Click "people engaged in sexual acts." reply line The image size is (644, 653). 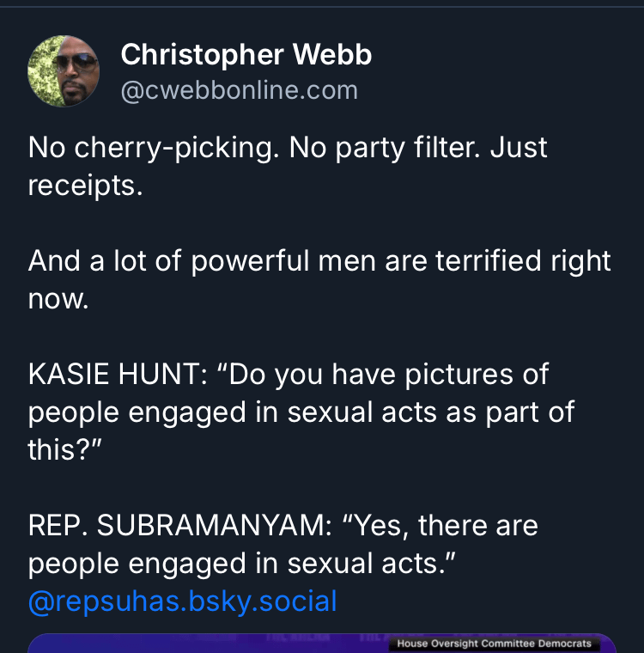[240, 563]
